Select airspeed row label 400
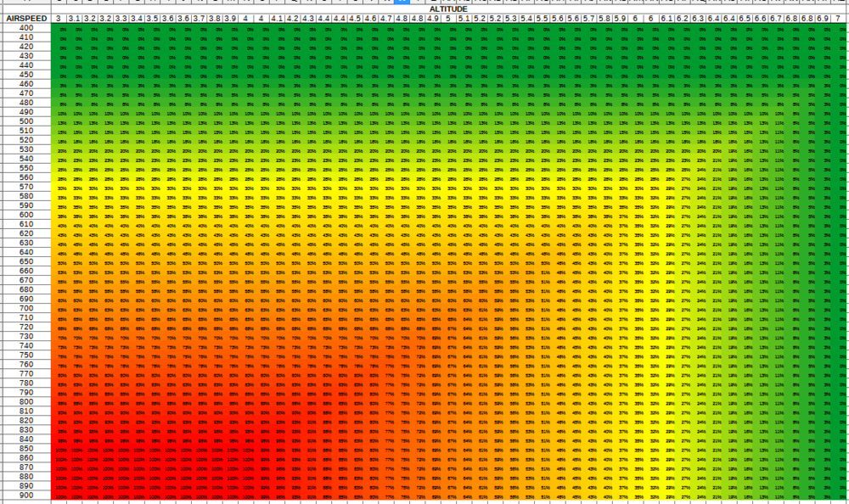The height and width of the screenshot is (504, 849). click(x=26, y=28)
